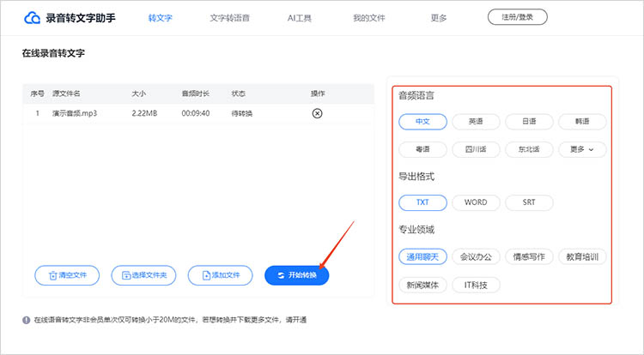Click the 录音转文字助手 title text
This screenshot has width=644, height=355.
click(x=81, y=18)
